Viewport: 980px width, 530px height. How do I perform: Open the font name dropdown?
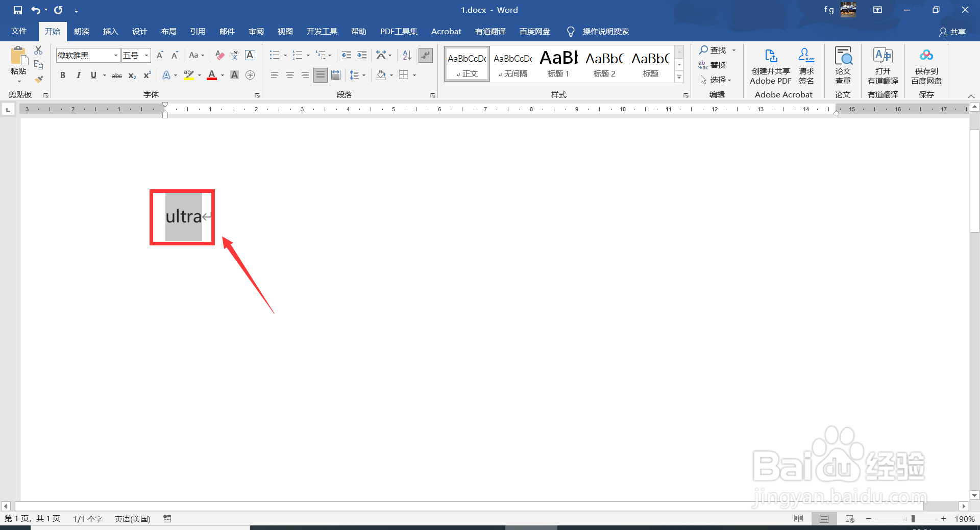[x=116, y=55]
